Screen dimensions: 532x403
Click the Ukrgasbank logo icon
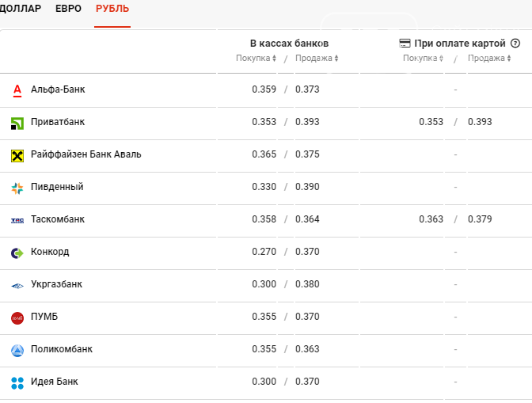point(17,285)
